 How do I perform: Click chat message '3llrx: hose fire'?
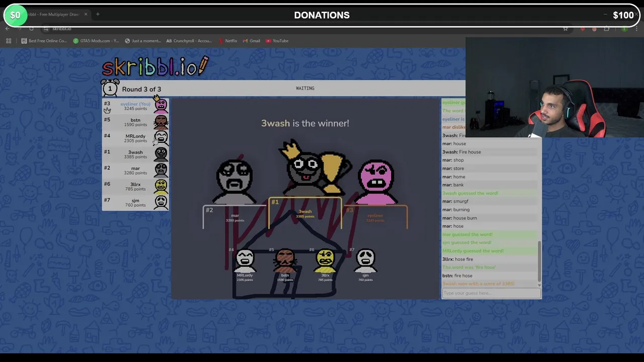[x=457, y=259]
